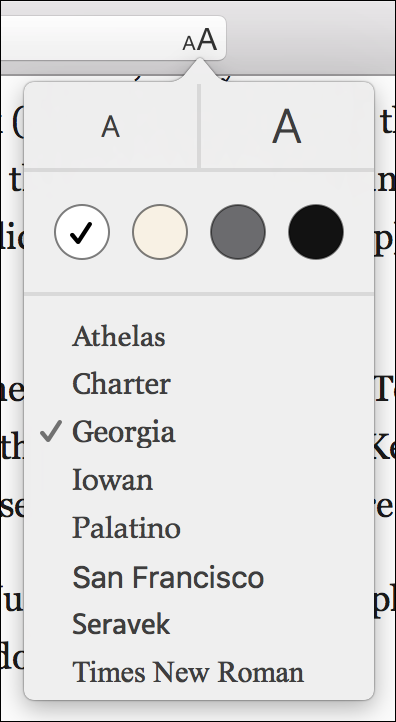Select the Georgia font option

[123, 432]
